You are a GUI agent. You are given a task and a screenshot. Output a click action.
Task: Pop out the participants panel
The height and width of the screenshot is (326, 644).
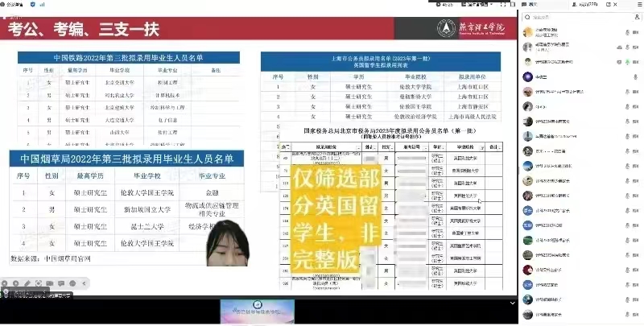tap(609, 4)
